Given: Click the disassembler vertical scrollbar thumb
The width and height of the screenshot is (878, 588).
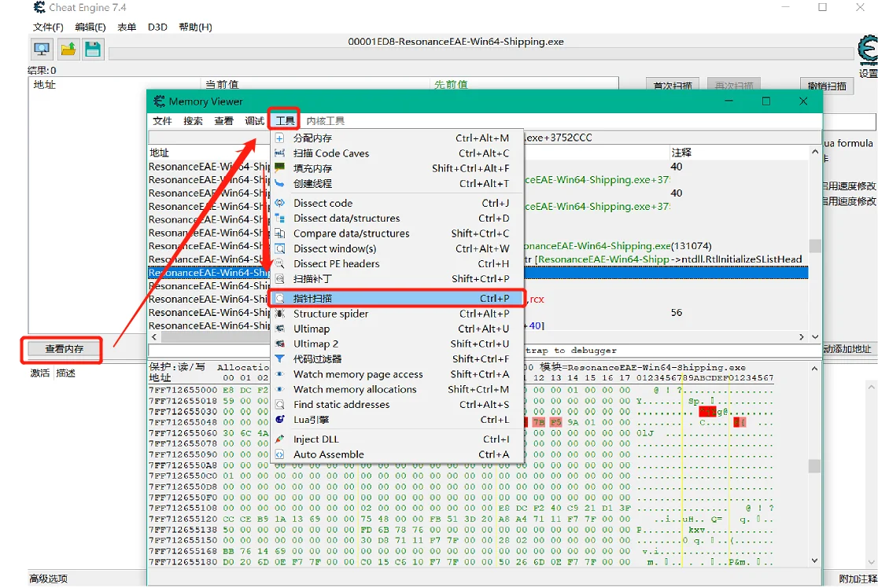Looking at the screenshot, I should coord(815,245).
